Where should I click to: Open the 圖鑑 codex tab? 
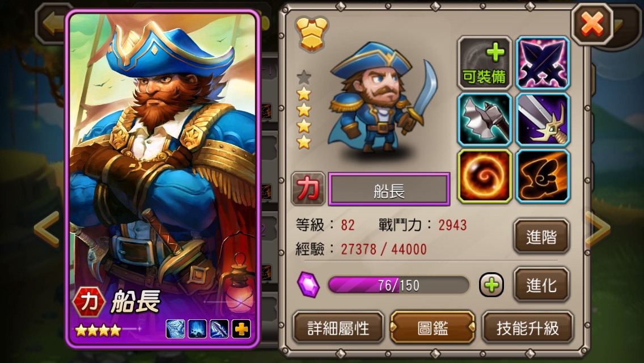tap(433, 328)
